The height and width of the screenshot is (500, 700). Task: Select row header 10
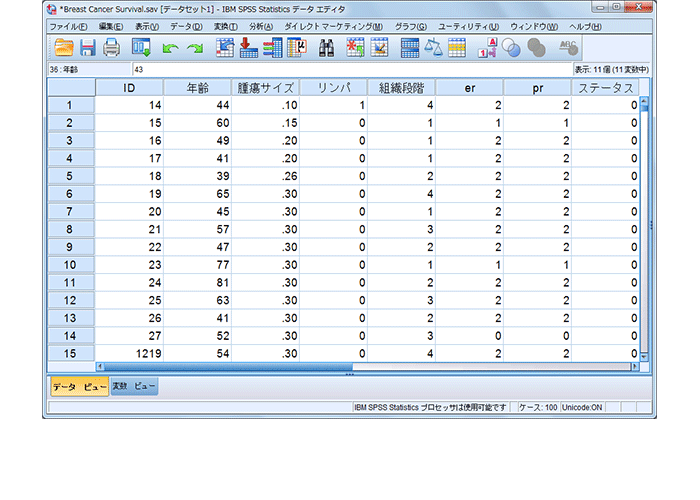(x=71, y=265)
